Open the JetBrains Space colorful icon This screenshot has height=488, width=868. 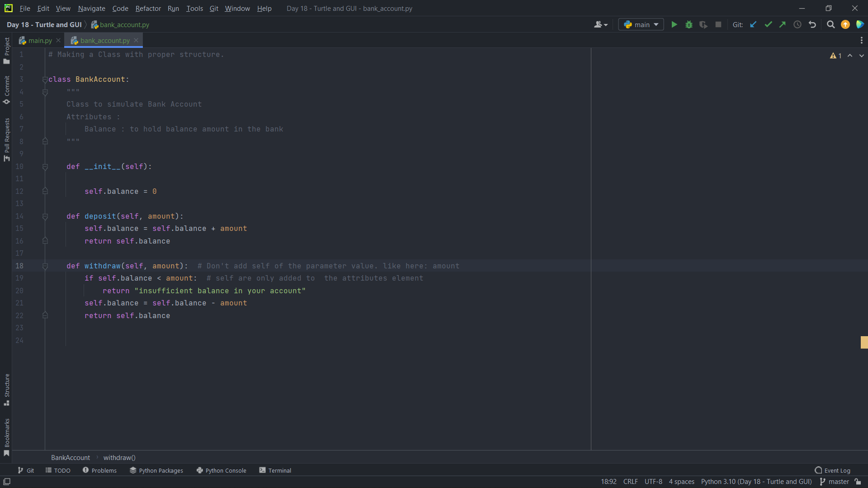point(860,24)
